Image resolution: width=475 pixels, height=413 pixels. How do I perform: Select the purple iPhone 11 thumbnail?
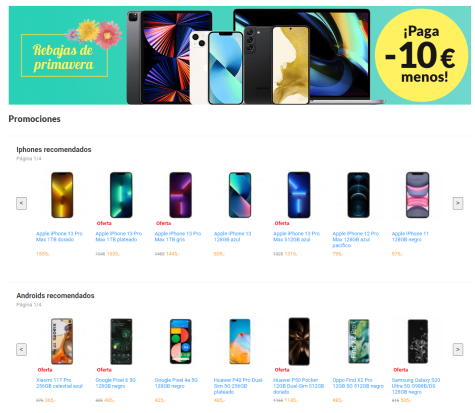click(417, 195)
